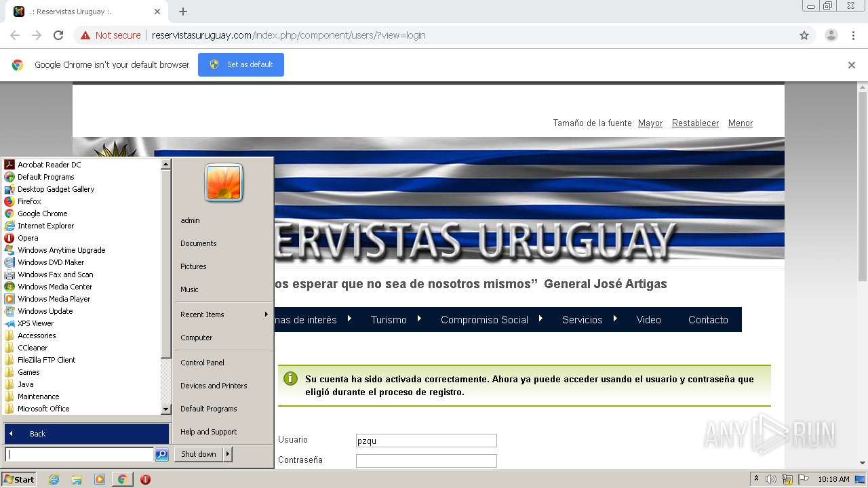Go to the Video page
The image size is (868, 488).
[648, 320]
